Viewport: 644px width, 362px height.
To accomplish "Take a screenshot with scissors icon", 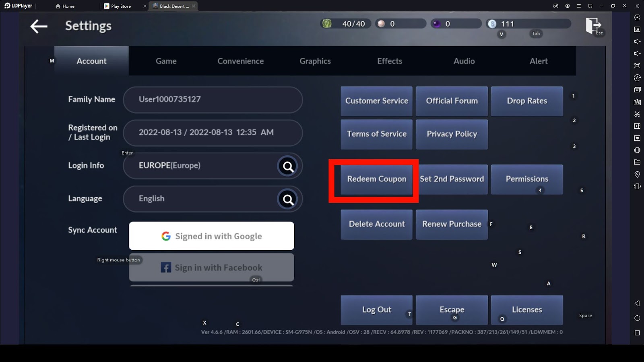I will pos(637,114).
